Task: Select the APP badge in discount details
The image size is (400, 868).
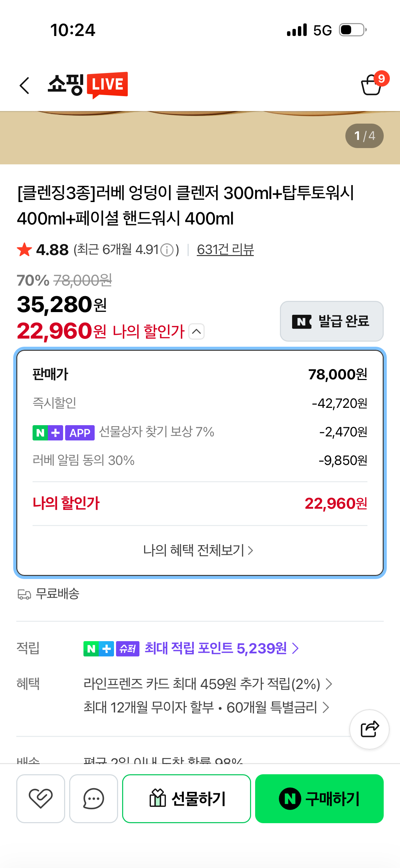Action: (79, 433)
